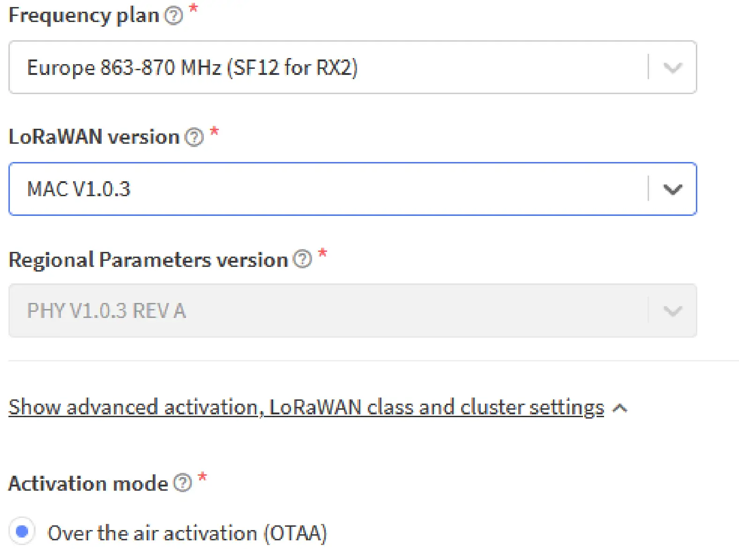Click 'Europe 863-870 MHz (SF12 for RX2)' value
Viewport: 739px width, 560px height.
click(192, 68)
